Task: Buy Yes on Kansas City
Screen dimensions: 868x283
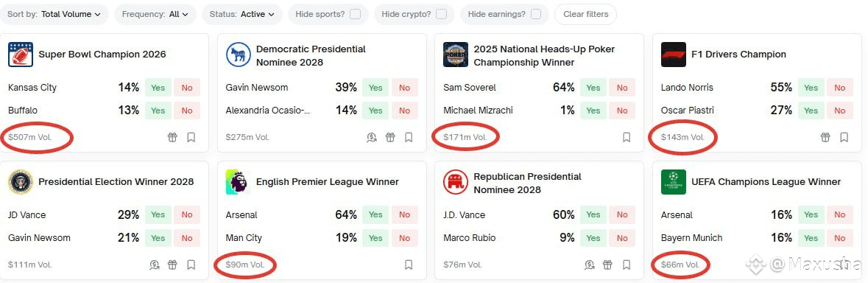Action: click(158, 88)
